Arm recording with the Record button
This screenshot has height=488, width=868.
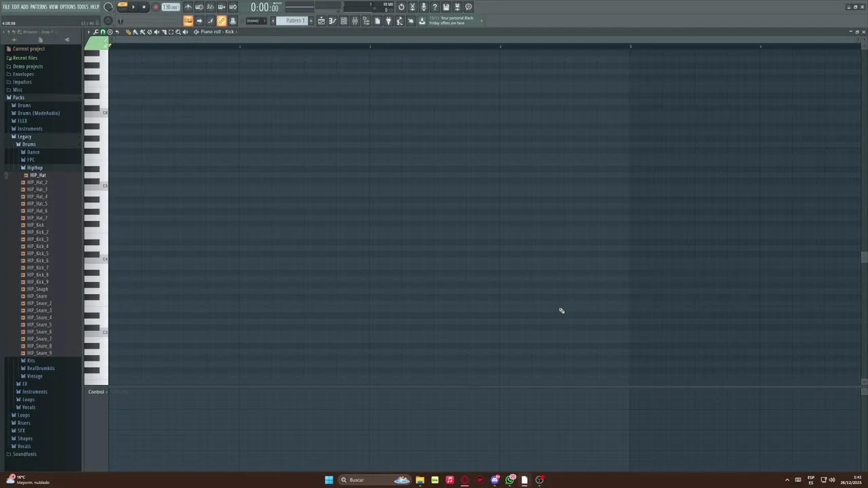click(x=155, y=7)
